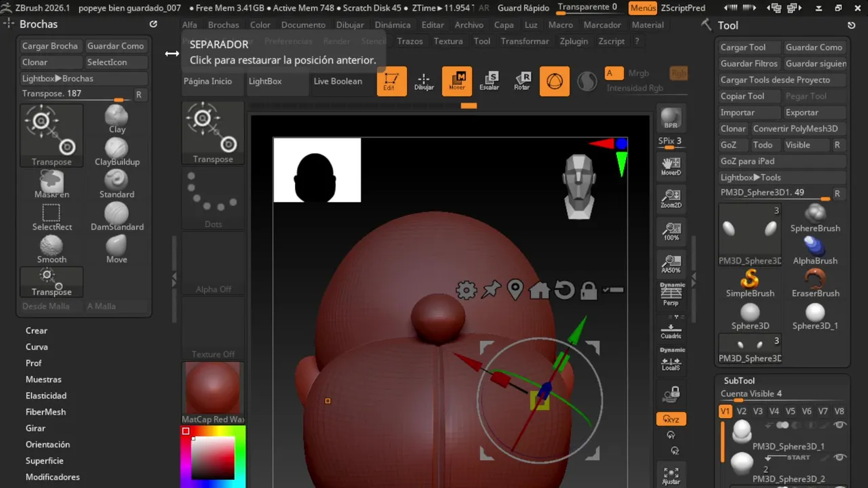Expand the Curva section
Screen dimensions: 868x488
(x=37, y=347)
